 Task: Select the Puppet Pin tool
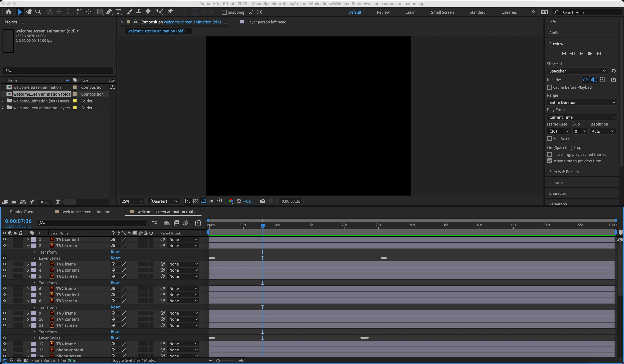[170, 12]
